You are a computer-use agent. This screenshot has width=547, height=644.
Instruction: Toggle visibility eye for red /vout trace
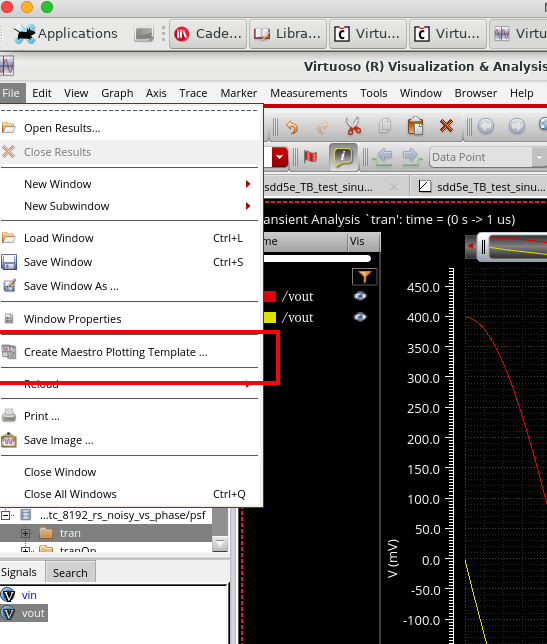point(360,296)
